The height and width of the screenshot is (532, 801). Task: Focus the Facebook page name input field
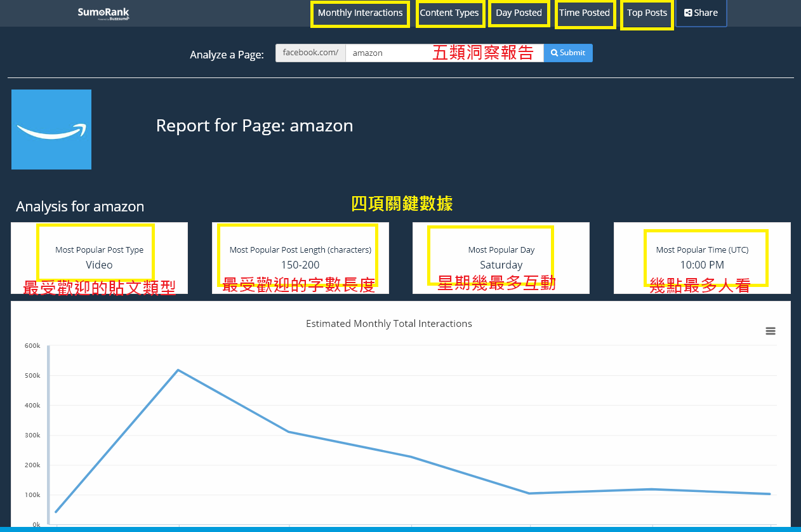444,53
